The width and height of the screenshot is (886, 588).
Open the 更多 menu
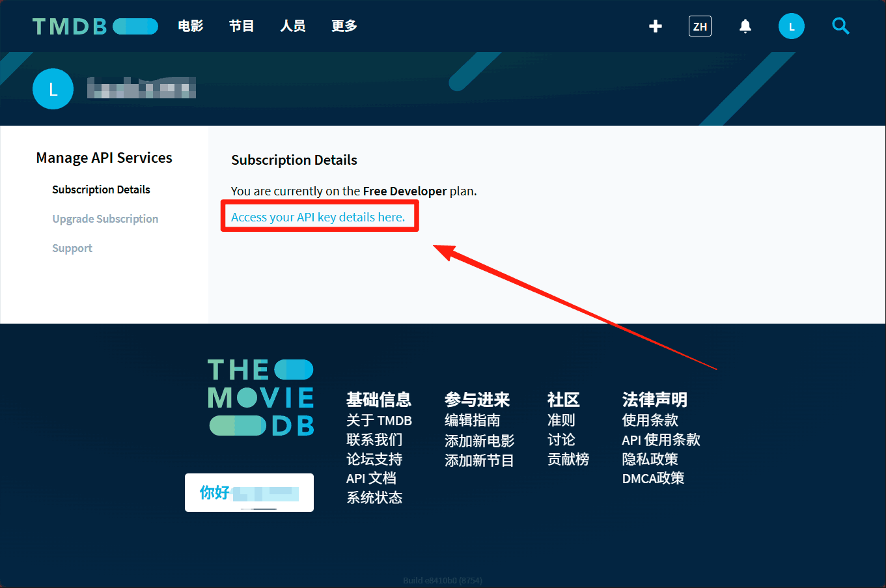click(344, 26)
